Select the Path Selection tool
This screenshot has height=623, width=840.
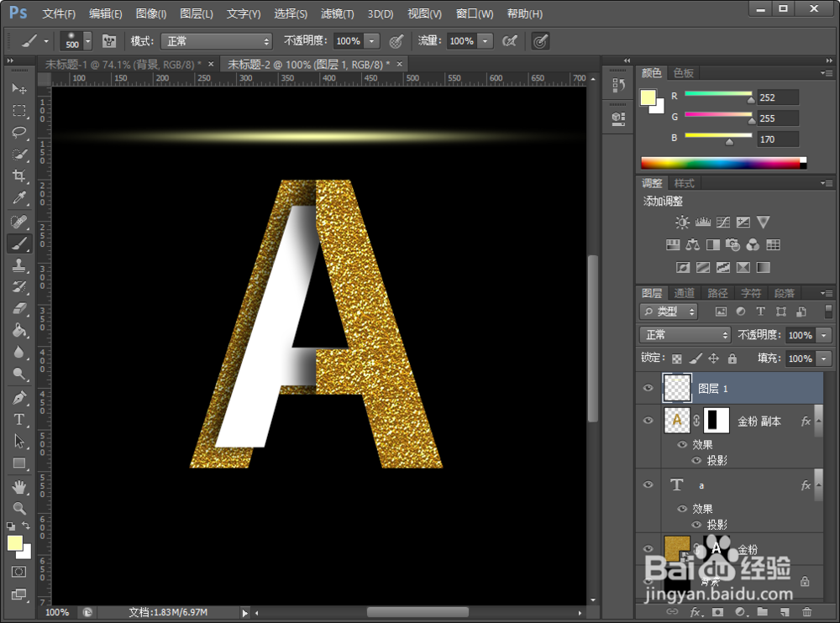coord(19,441)
